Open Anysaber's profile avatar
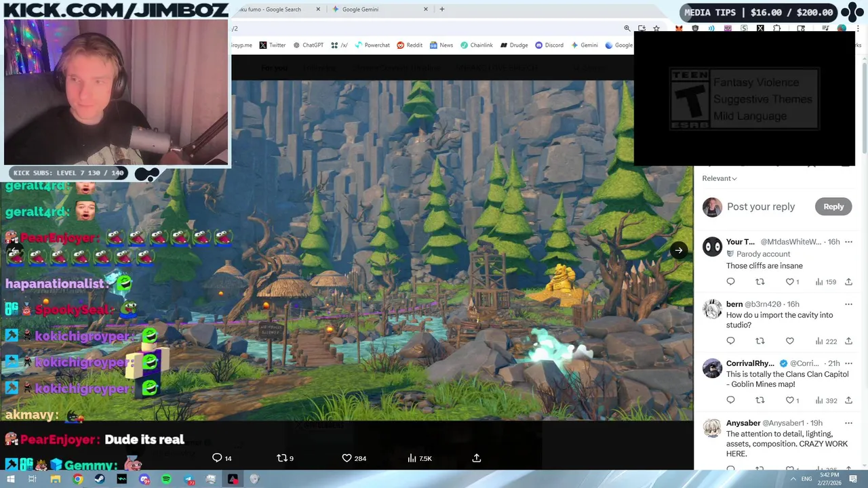The height and width of the screenshot is (488, 868). pyautogui.click(x=712, y=428)
